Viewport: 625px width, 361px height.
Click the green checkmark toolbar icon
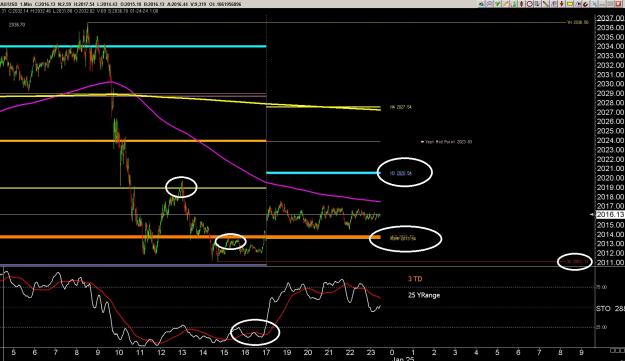[497, 4]
